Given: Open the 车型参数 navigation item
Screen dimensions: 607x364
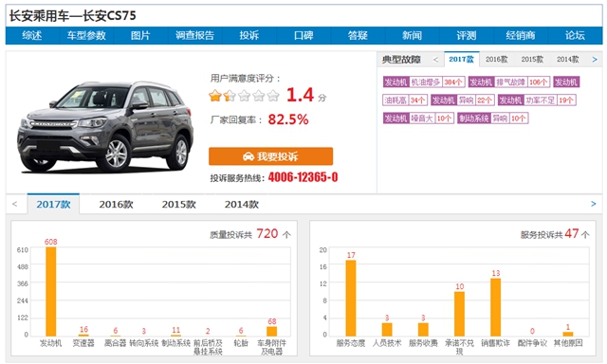Looking at the screenshot, I should coord(86,36).
